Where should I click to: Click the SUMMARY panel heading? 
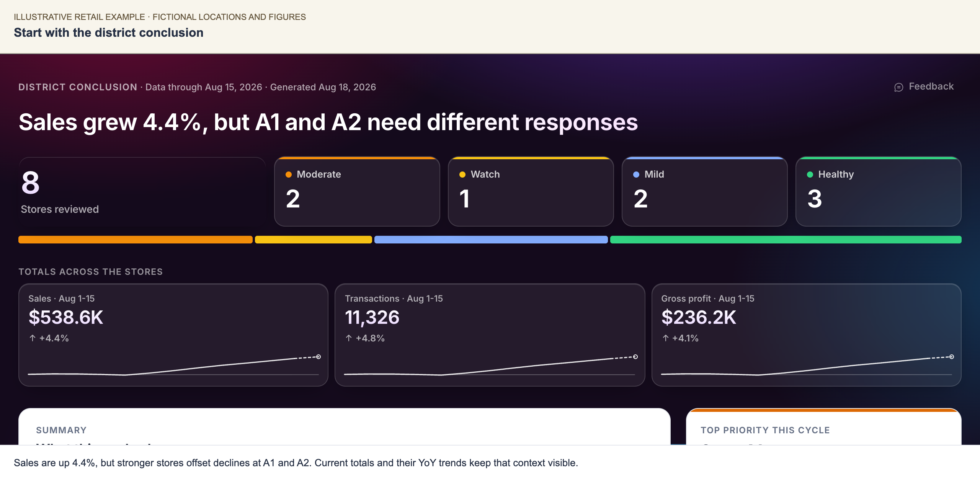61,430
